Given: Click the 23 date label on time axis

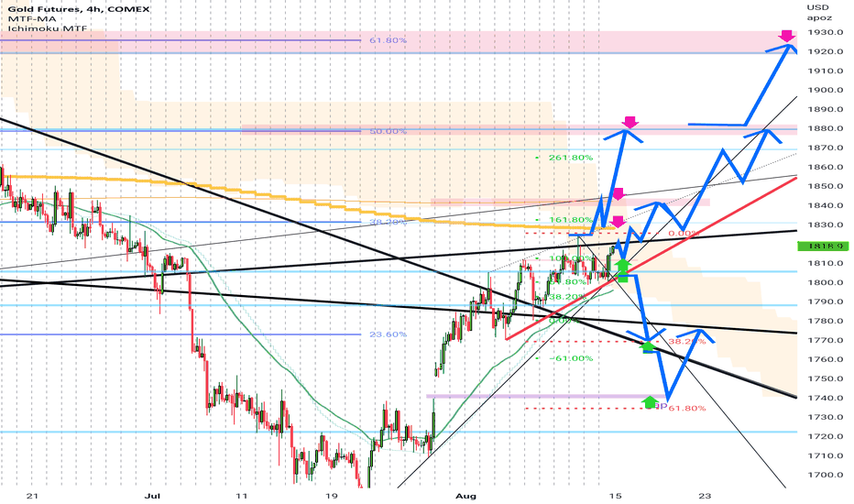Looking at the screenshot, I should 705,496.
